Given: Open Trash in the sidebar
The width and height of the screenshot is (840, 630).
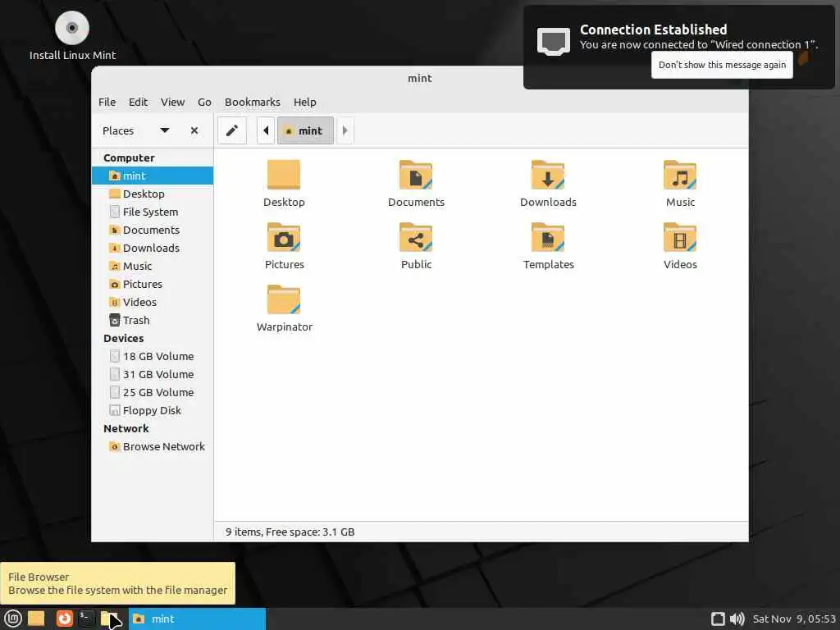Looking at the screenshot, I should (x=153, y=321).
